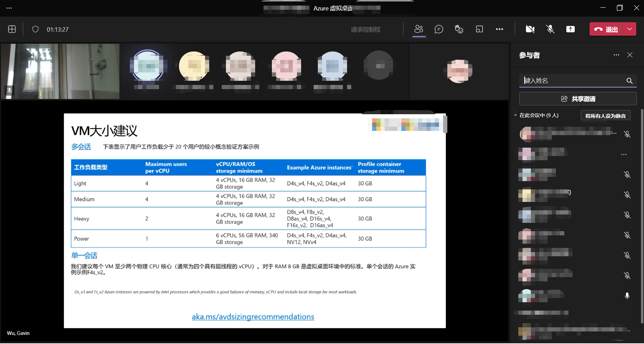Click the participants panel scrollbar
644x344 pixels.
click(x=642, y=216)
